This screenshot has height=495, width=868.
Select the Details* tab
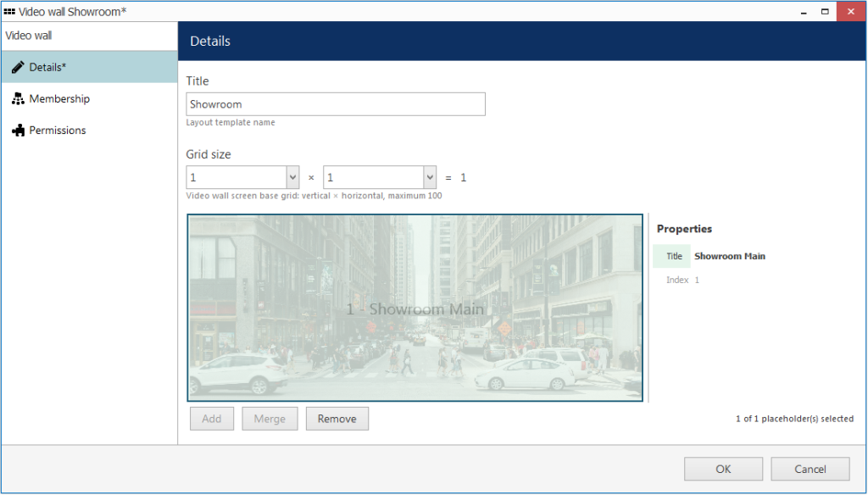tap(89, 67)
